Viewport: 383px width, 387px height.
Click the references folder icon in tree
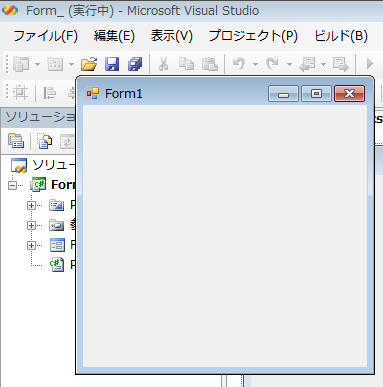click(57, 225)
